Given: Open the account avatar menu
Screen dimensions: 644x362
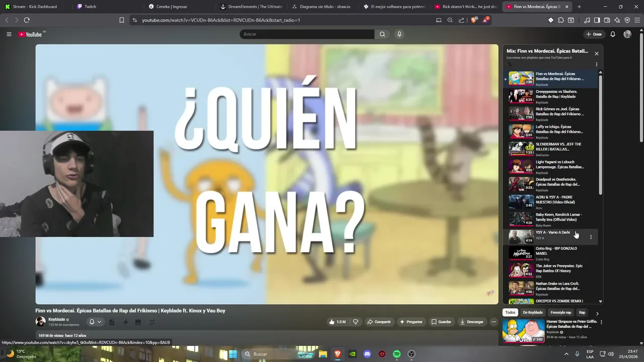Looking at the screenshot, I should tap(627, 34).
